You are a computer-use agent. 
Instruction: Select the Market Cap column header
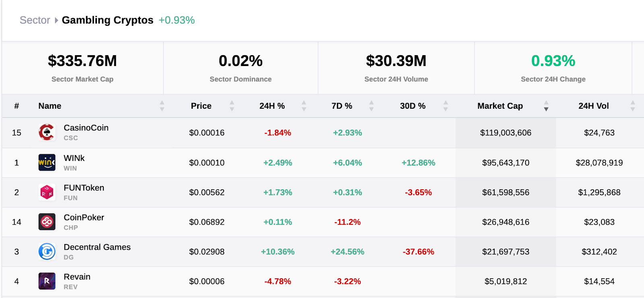click(x=500, y=106)
